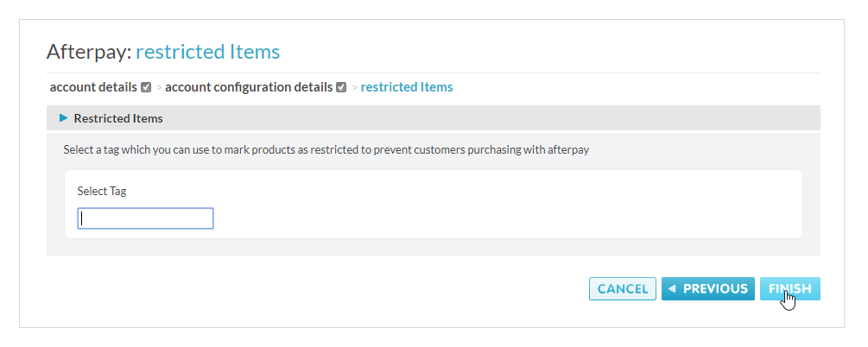Click the separator after account details
Image resolution: width=868 pixels, height=347 pixels.
tap(159, 88)
